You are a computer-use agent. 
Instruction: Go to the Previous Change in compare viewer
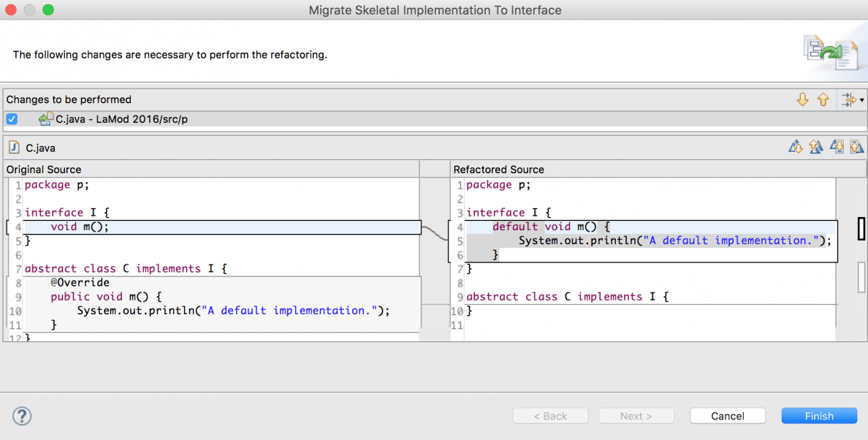point(856,147)
